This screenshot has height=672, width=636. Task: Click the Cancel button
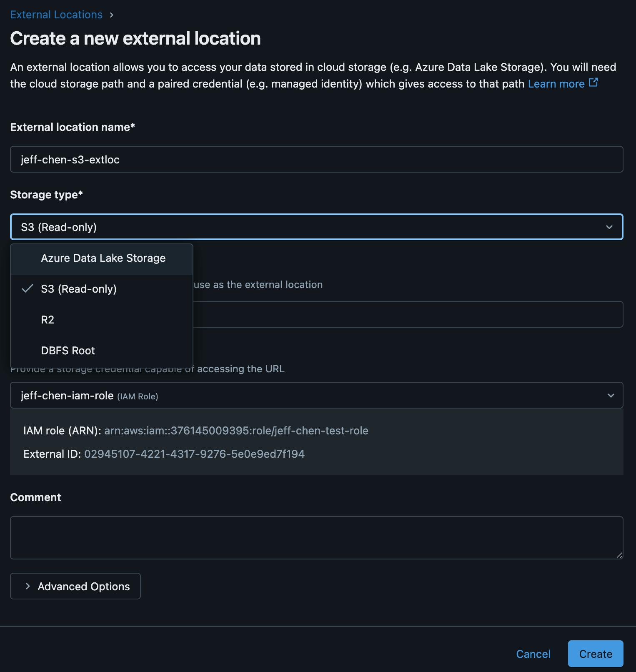click(x=533, y=654)
